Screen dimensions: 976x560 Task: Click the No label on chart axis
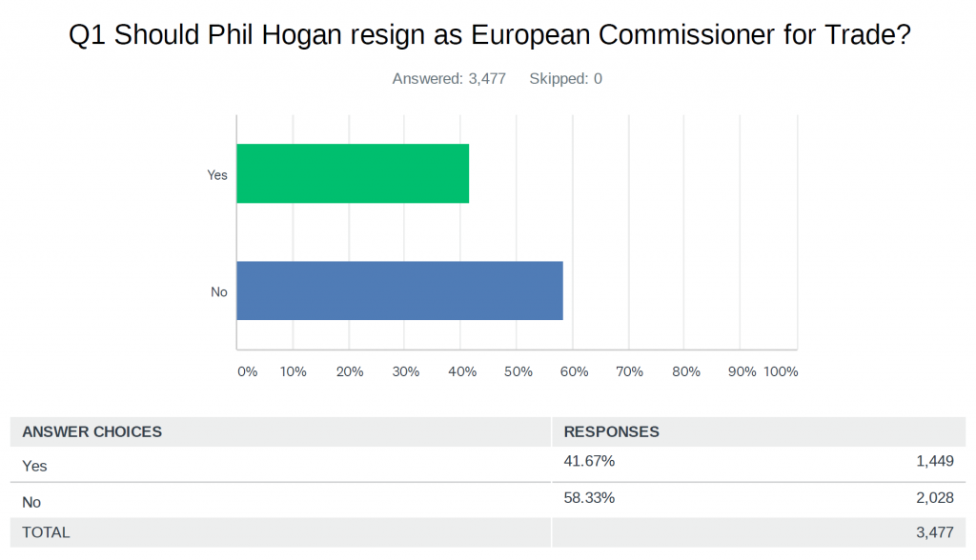(219, 291)
